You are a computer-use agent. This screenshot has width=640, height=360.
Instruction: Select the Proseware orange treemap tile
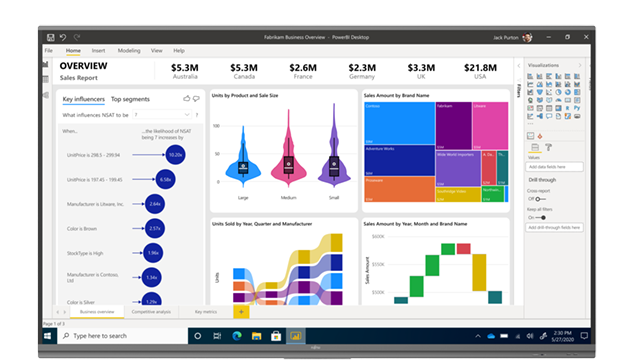400,189
